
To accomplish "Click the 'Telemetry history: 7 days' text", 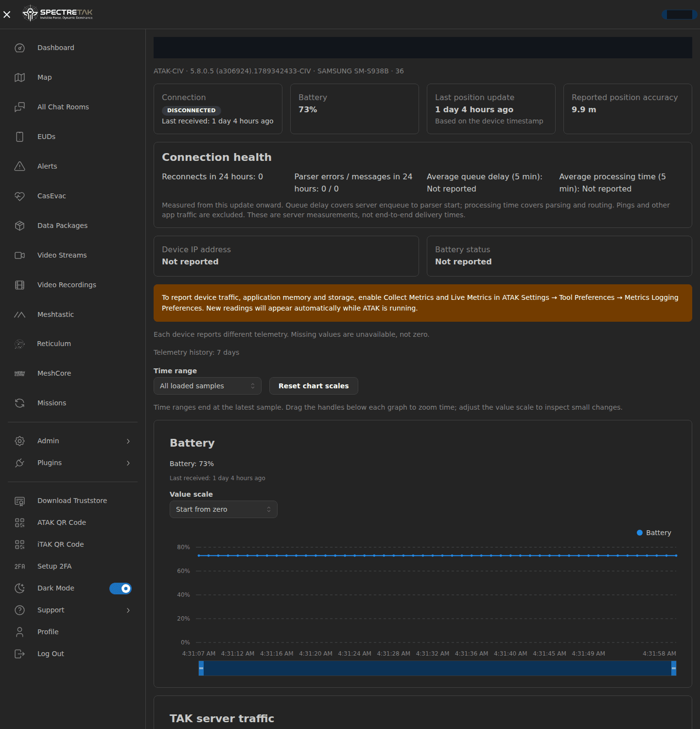I will [x=196, y=352].
